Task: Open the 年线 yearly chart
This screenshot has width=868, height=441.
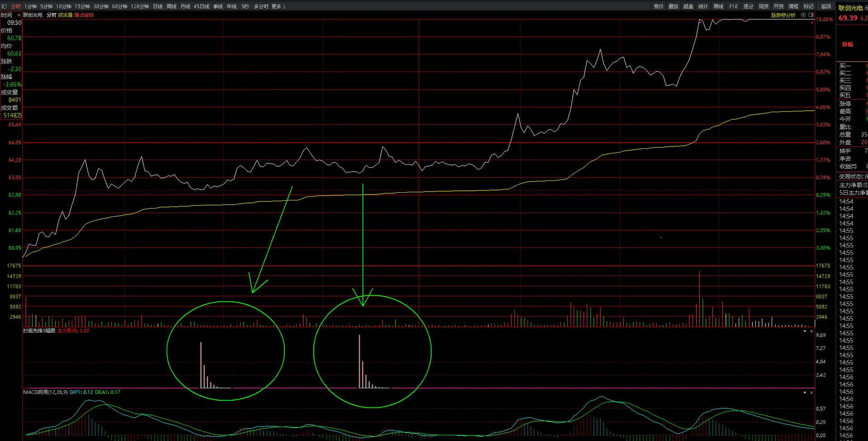Action: pyautogui.click(x=232, y=6)
